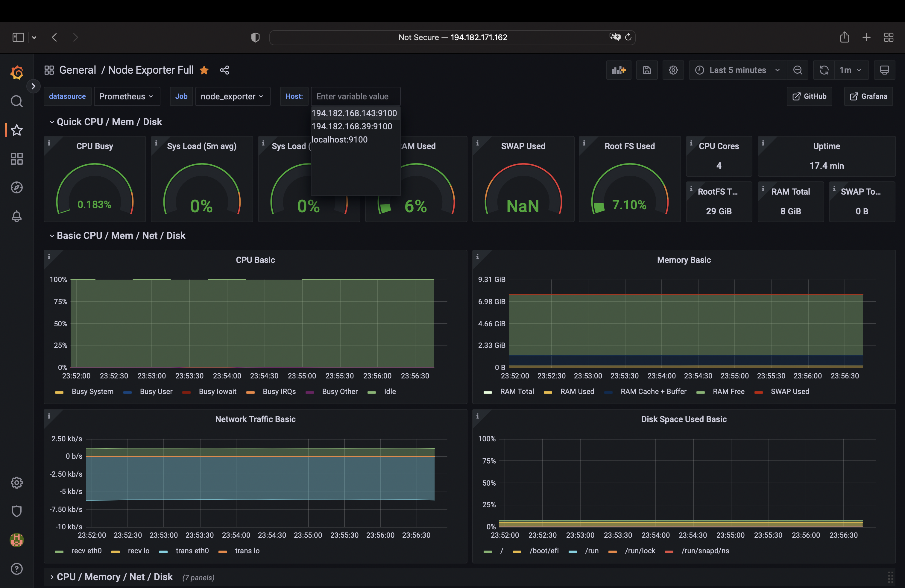Screen dimensions: 905x588
Task: Open the Search icon in the left sidebar
Action: point(17,101)
